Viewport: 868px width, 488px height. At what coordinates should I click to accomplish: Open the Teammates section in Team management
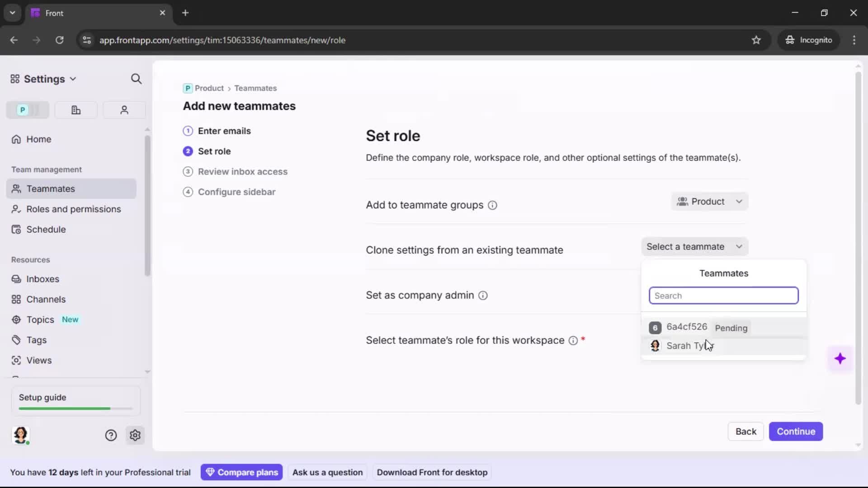click(50, 188)
